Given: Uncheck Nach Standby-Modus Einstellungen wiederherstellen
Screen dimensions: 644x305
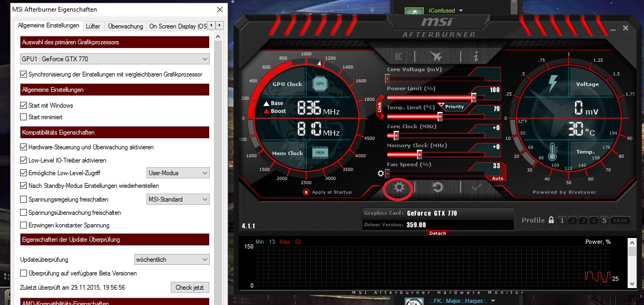Looking at the screenshot, I should tap(23, 186).
